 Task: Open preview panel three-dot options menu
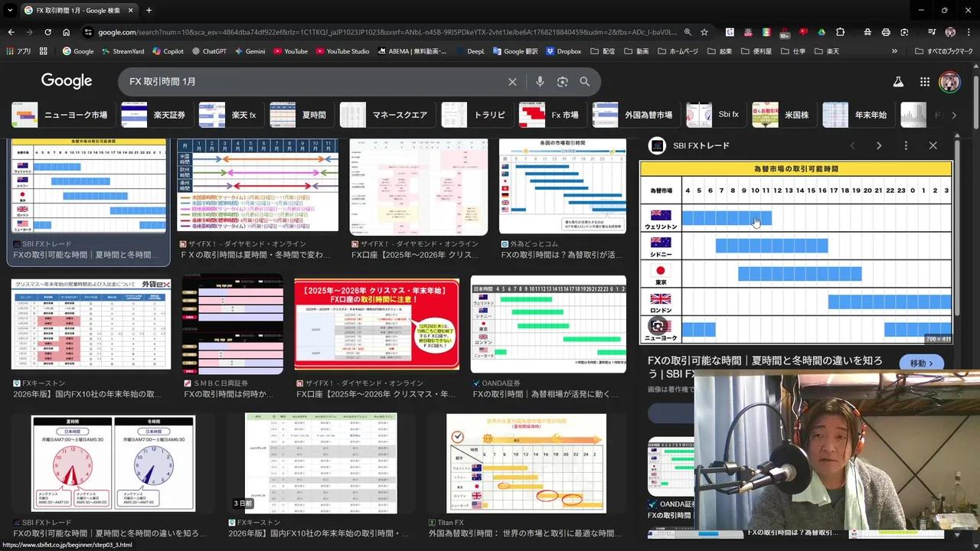[906, 145]
